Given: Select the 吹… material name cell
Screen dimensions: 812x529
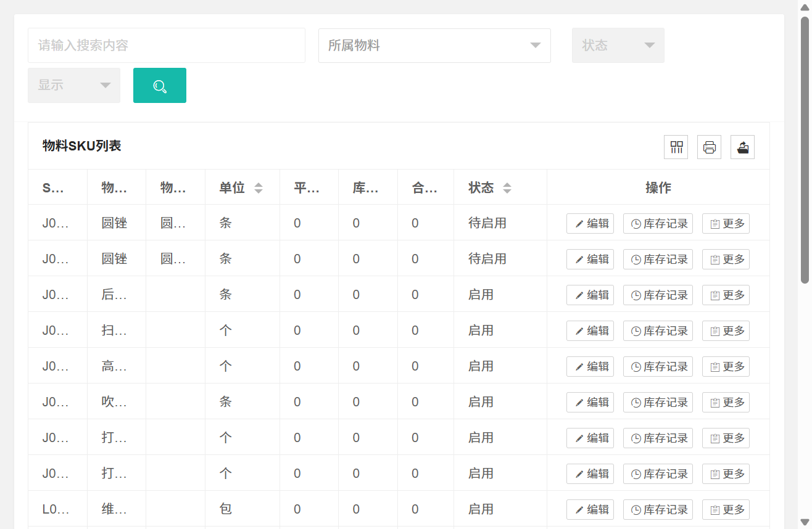Looking at the screenshot, I should (x=117, y=401).
